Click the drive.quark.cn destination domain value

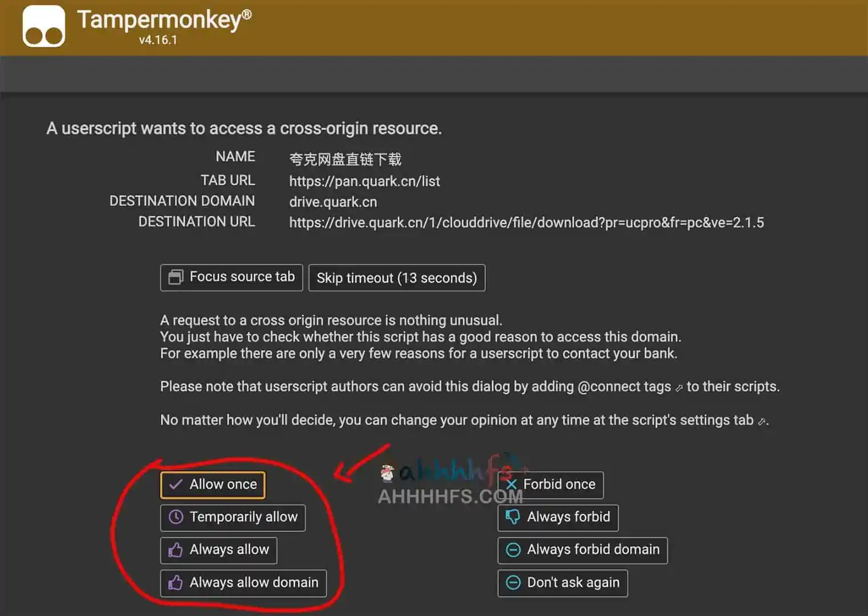(x=332, y=202)
